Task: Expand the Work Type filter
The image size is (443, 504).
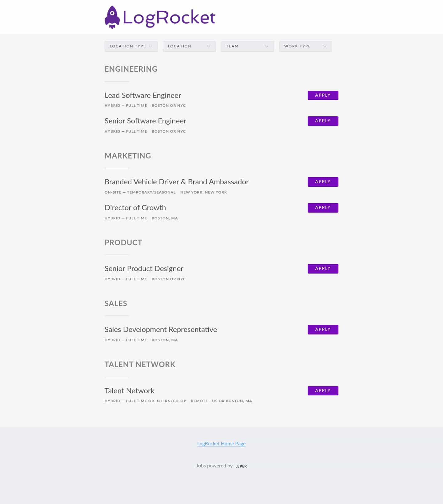Action: click(305, 46)
